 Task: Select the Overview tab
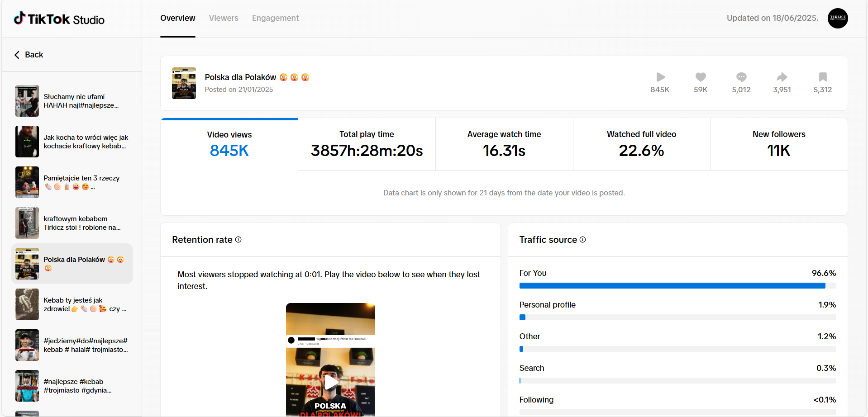click(177, 18)
